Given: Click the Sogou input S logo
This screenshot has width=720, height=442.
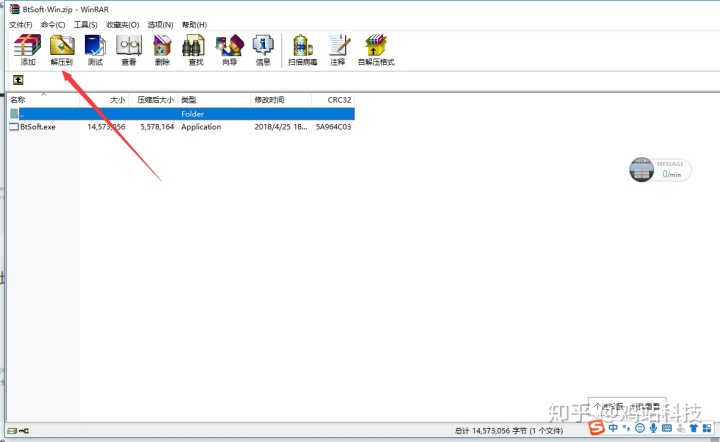Looking at the screenshot, I should coord(597,427).
